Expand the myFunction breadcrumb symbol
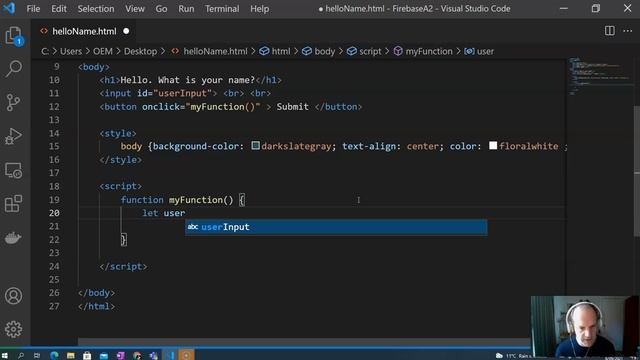This screenshot has height=360, width=640. tap(423, 51)
